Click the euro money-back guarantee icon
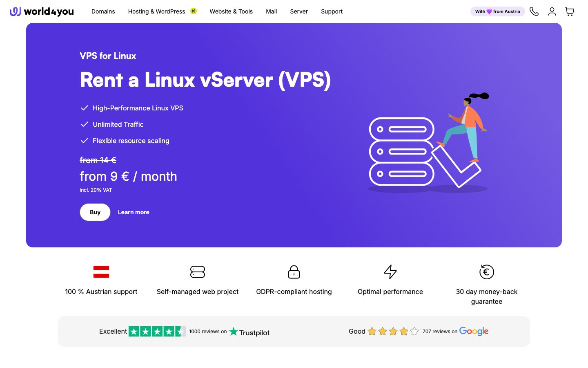 coord(487,272)
